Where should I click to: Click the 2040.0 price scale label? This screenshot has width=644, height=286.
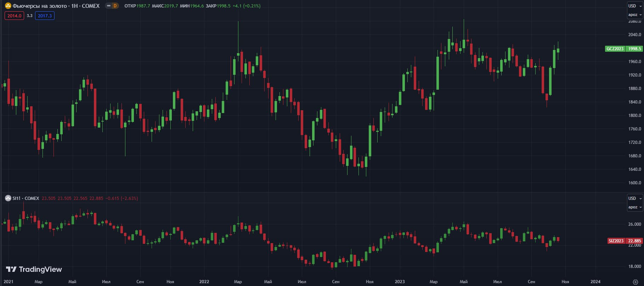coord(634,35)
